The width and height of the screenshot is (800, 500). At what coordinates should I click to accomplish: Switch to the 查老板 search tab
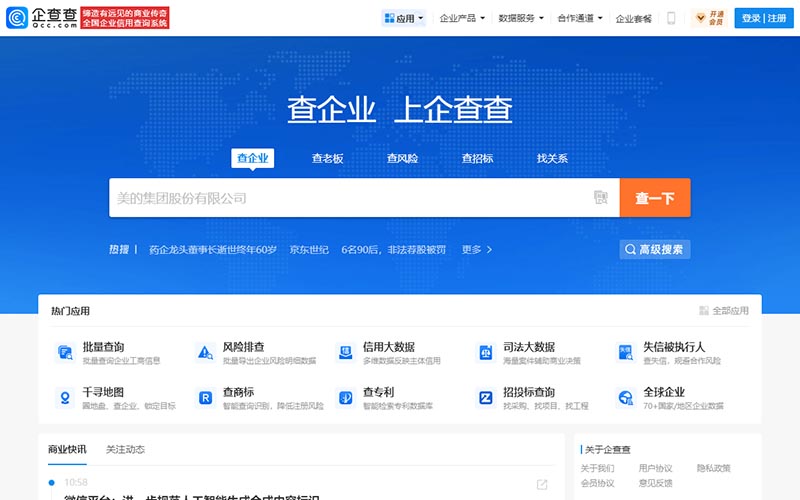pyautogui.click(x=328, y=159)
